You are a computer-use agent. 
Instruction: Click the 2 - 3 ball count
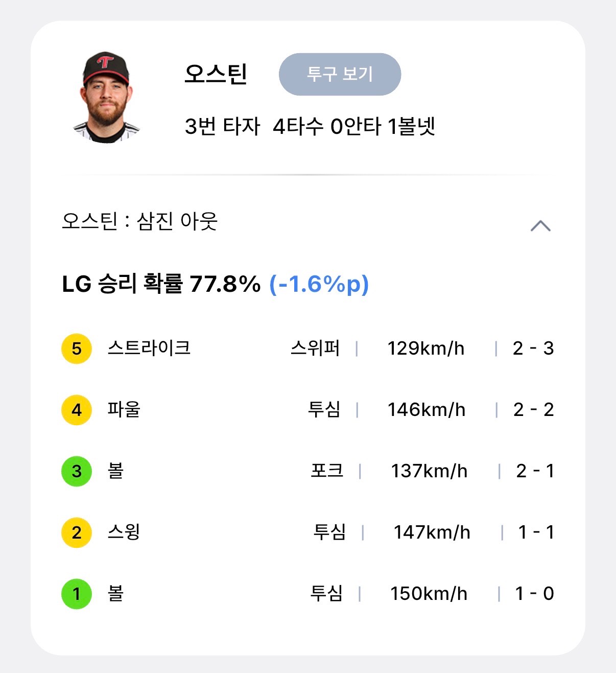click(533, 349)
